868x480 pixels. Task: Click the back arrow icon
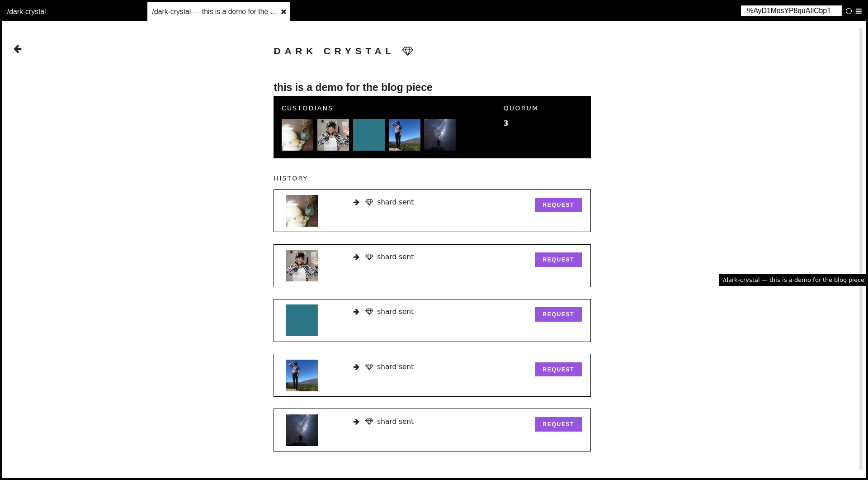click(18, 49)
